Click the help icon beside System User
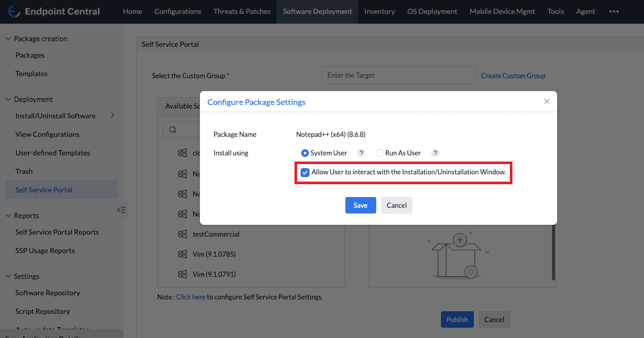 pos(361,152)
